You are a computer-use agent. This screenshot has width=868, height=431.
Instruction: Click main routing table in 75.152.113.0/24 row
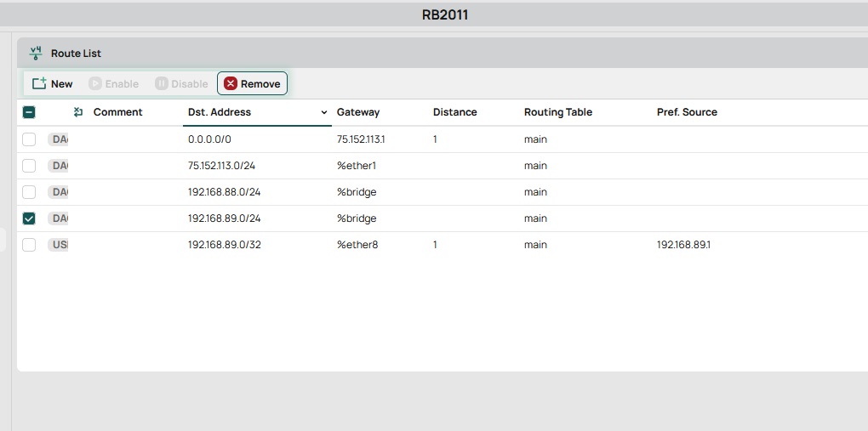(x=535, y=166)
